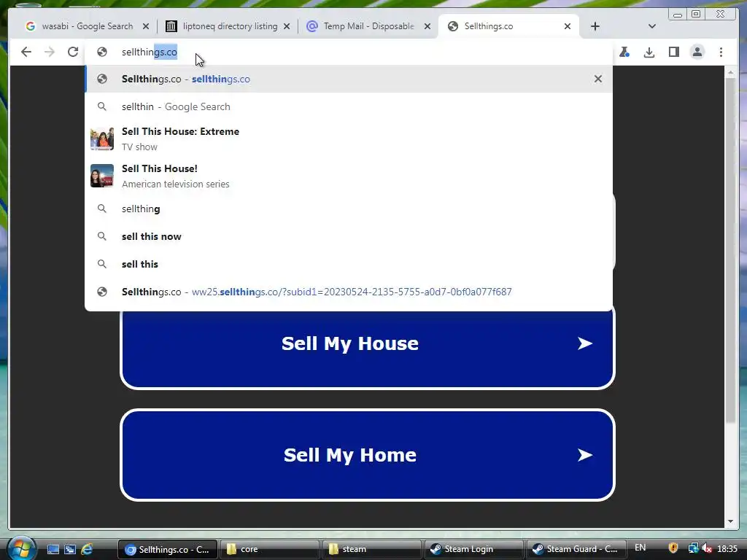Open a new tab with plus button
Viewport: 747px width, 560px height.
(595, 26)
